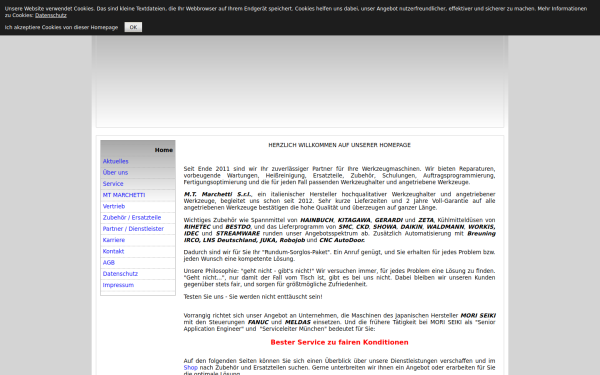Open the Aktuelles menu item
The width and height of the screenshot is (600, 375).
click(116, 161)
